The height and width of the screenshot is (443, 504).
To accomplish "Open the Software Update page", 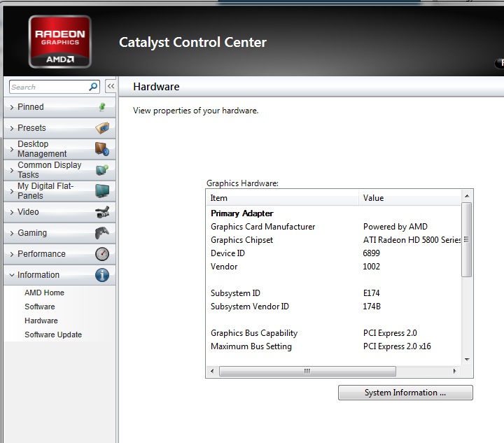I will [x=53, y=335].
